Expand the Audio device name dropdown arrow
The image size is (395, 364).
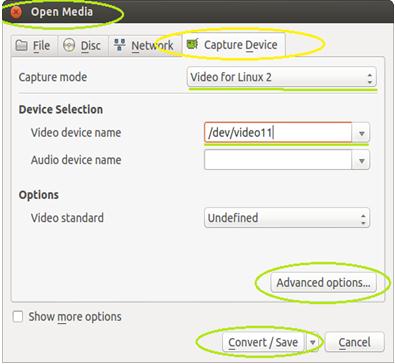361,160
